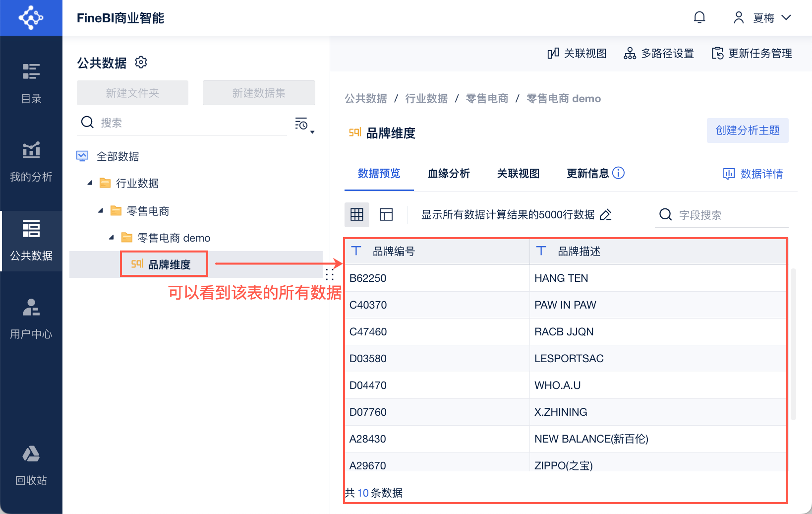The height and width of the screenshot is (514, 812).
Task: Click the A28430 cell
Action: [437, 439]
